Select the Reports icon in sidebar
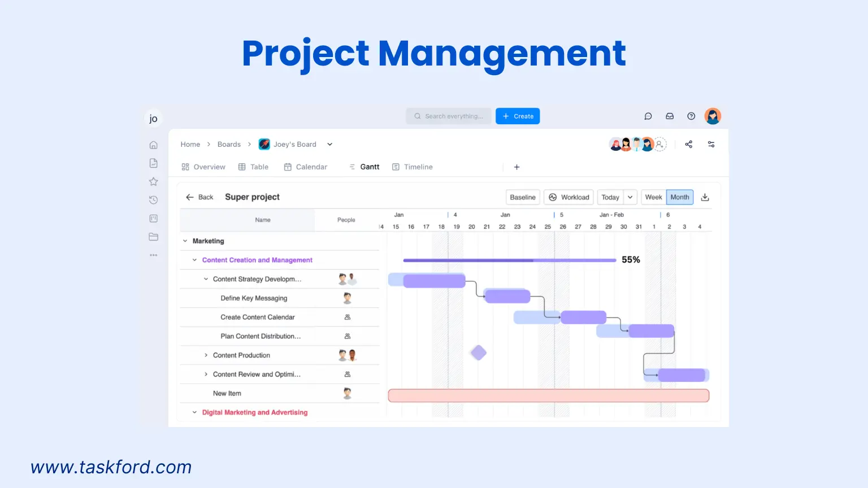Screen dimensions: 868x488 coord(153,163)
